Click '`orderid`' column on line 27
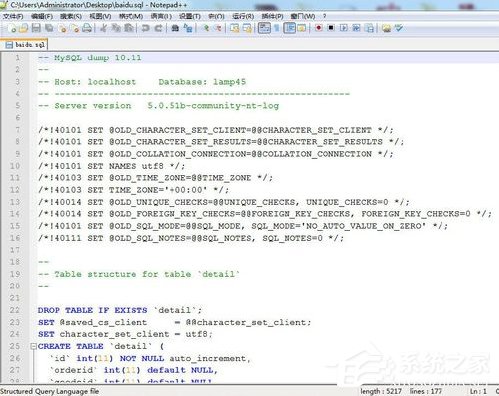 click(73, 370)
